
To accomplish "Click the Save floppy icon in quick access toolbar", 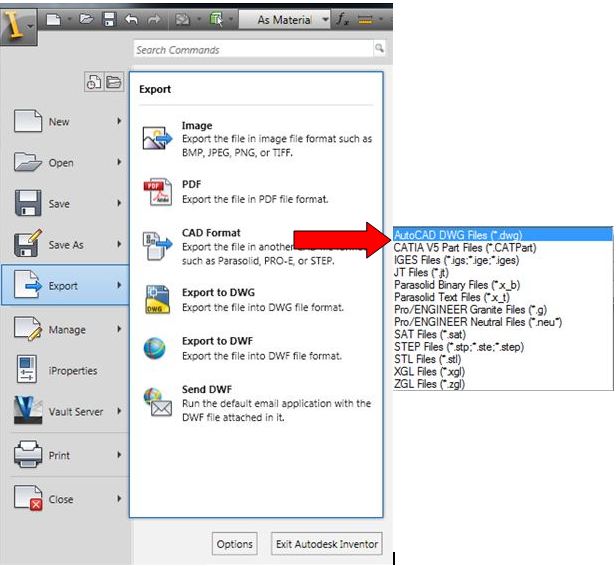I will 109,19.
